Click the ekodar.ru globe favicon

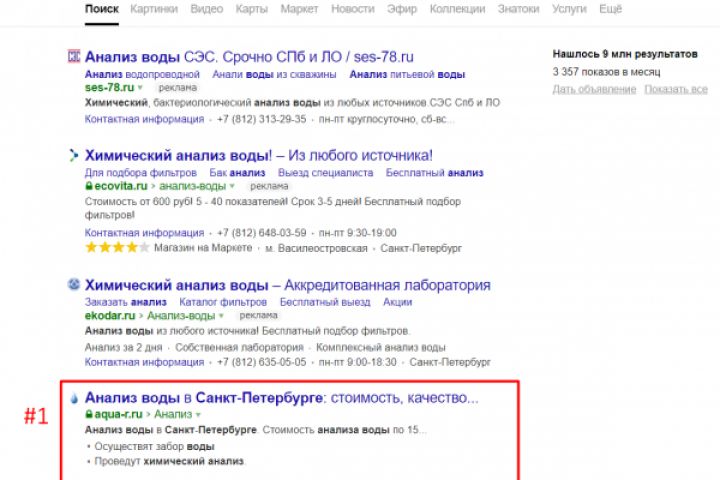tap(74, 284)
